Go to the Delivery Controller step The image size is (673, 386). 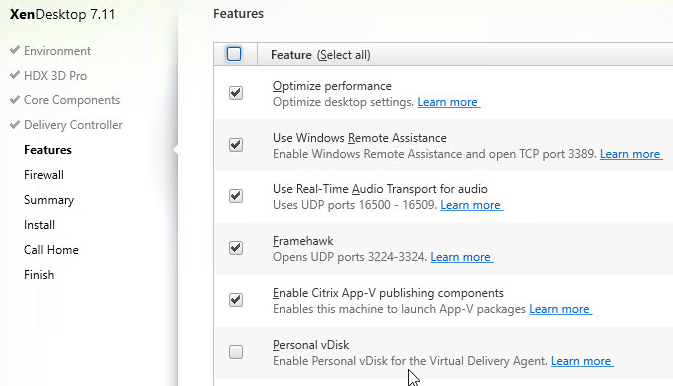73,125
